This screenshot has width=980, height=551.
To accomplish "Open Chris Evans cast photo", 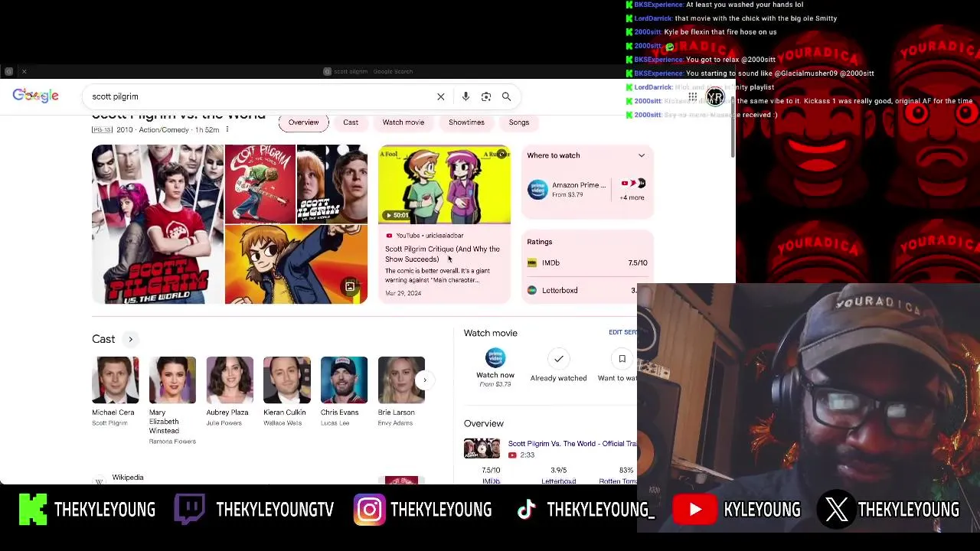I will [344, 380].
